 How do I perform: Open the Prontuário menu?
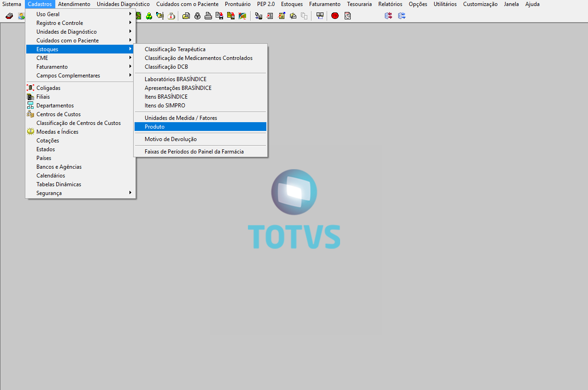pyautogui.click(x=238, y=4)
